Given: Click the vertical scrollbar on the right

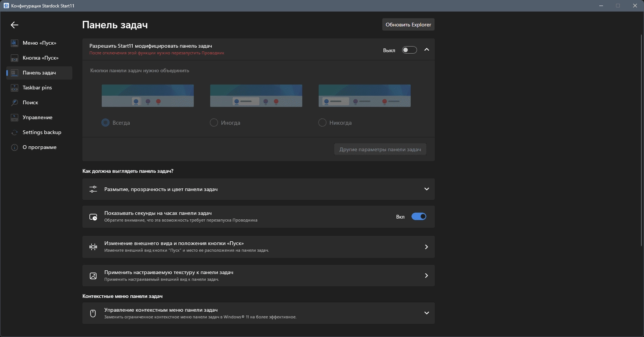Looking at the screenshot, I should 641,140.
